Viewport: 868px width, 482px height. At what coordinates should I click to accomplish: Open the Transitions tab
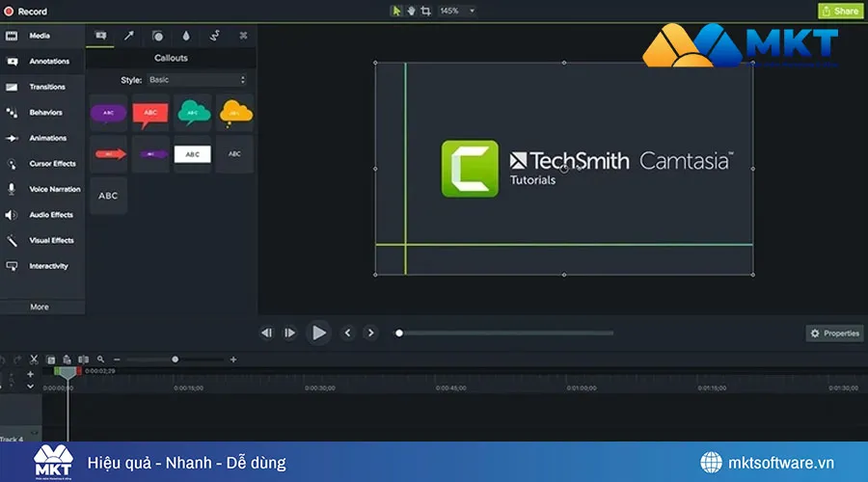[42, 87]
